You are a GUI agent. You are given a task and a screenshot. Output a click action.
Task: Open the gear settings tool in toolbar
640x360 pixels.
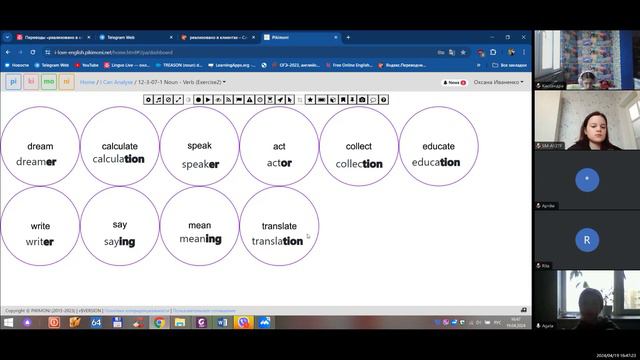148,100
